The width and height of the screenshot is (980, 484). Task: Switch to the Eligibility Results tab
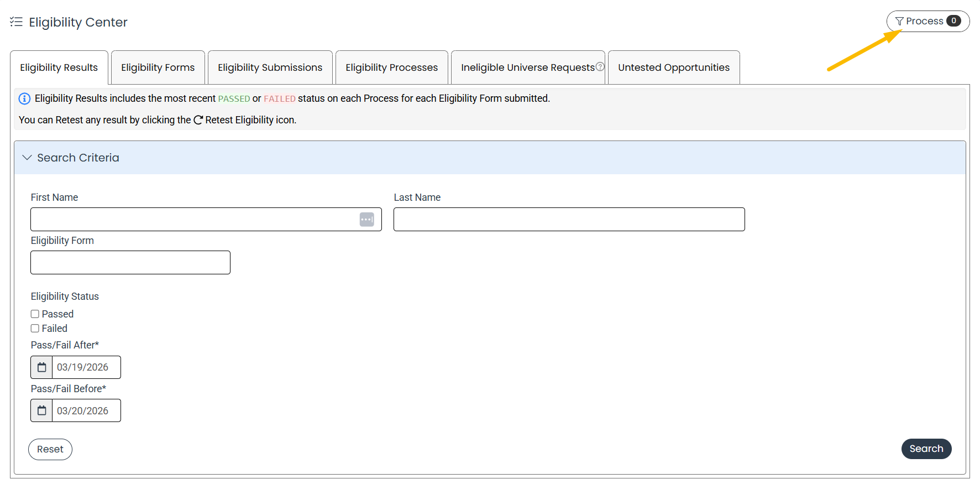(x=59, y=67)
